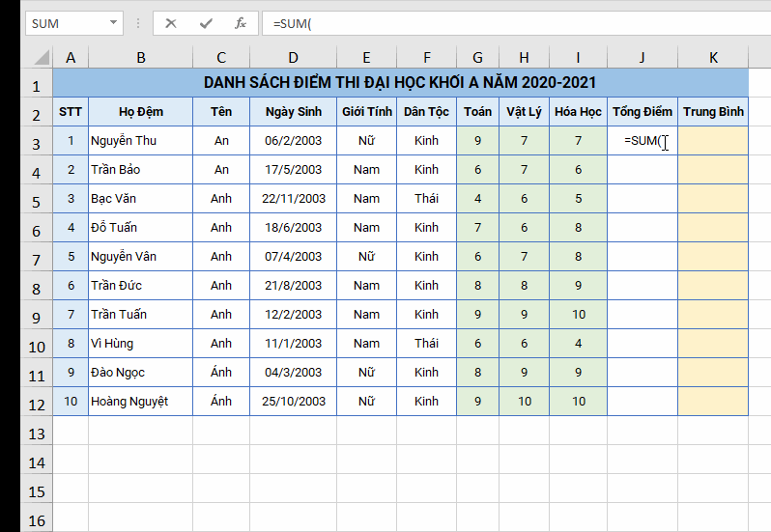Viewport: 771px width, 532px height.
Task: Click the date 25/10/2003
Action: tap(294, 402)
